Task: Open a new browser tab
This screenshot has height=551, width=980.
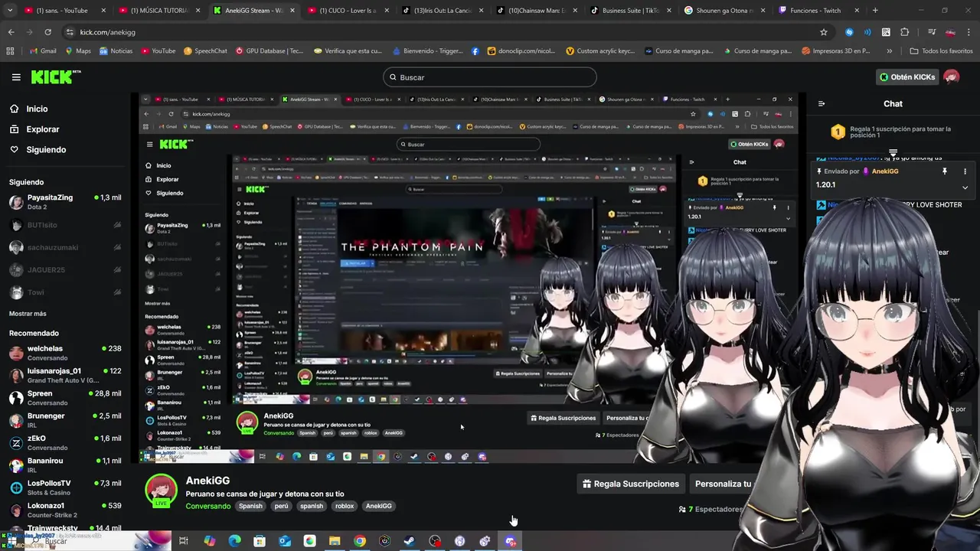Action: click(875, 11)
